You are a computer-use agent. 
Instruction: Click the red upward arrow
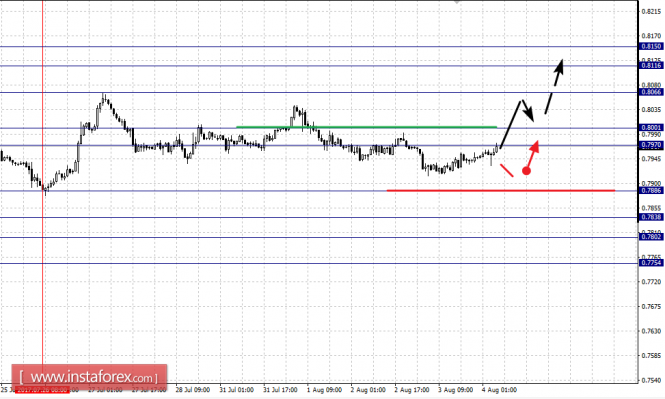click(x=533, y=154)
